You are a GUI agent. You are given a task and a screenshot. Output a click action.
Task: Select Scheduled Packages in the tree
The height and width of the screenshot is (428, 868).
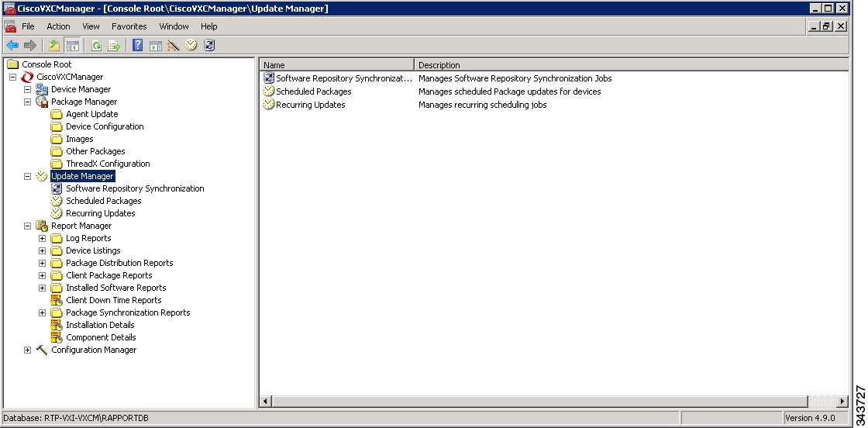coord(104,201)
